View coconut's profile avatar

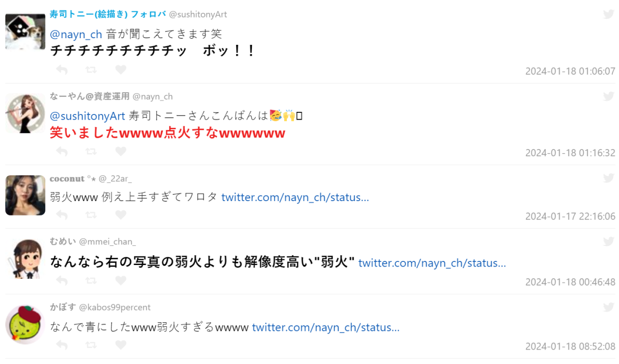pyautogui.click(x=25, y=195)
